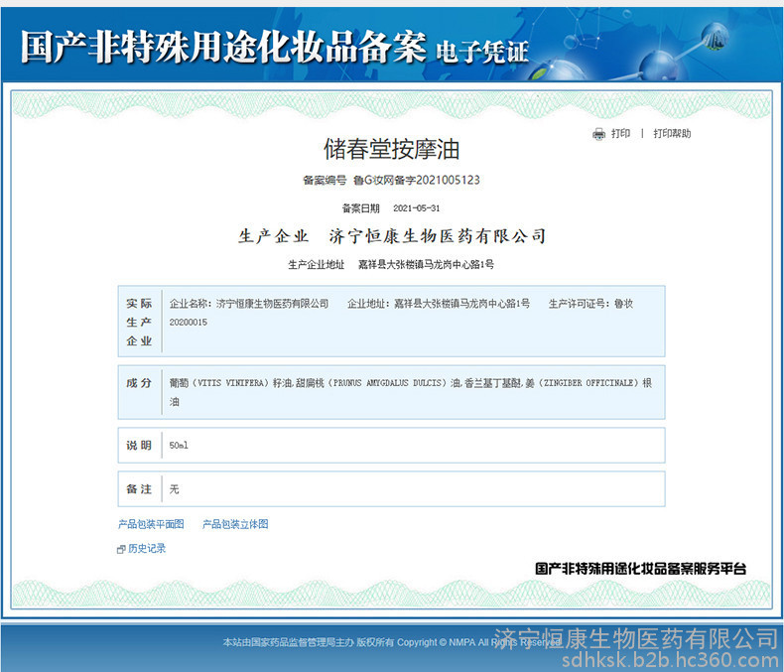Image resolution: width=784 pixels, height=672 pixels.
Task: Click the 成分 ingredients row label
Action: (x=139, y=383)
